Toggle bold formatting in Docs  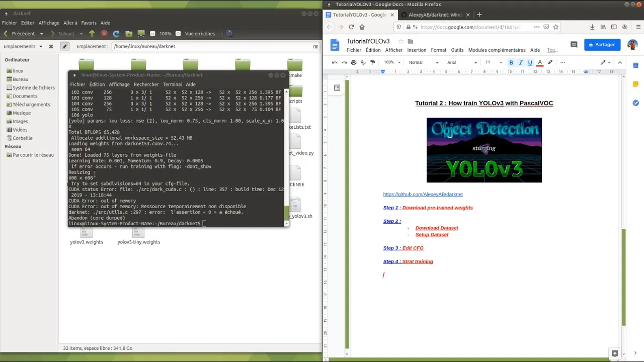pyautogui.click(x=511, y=62)
